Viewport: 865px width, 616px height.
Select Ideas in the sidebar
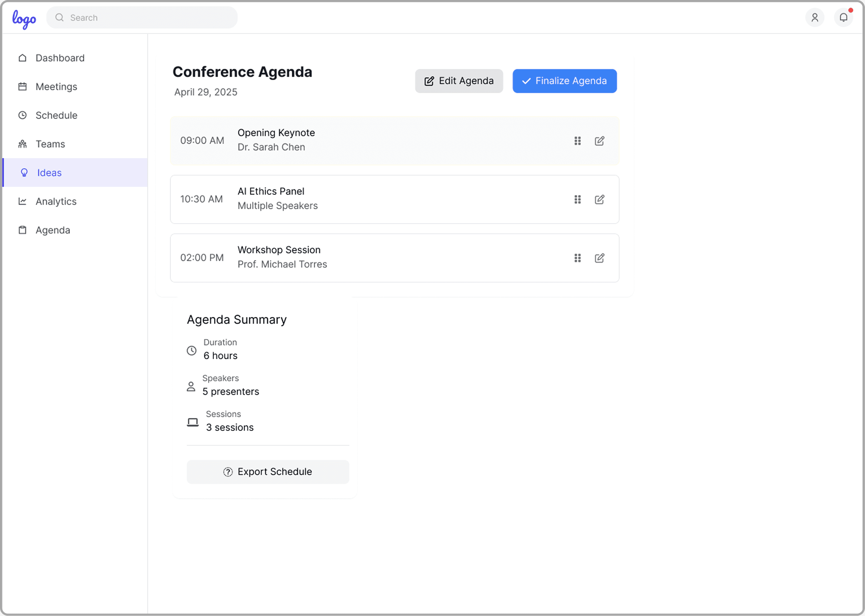49,173
